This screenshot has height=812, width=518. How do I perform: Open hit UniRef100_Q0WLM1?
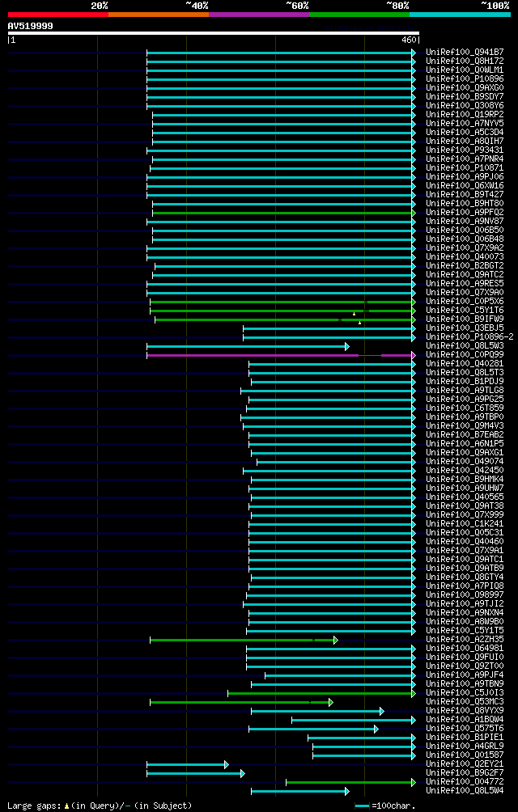[465, 70]
